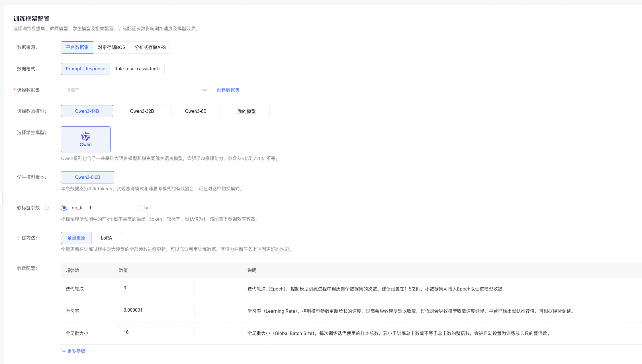Pick Qwen3-14B as teacher model
The image size is (642, 364).
click(x=87, y=111)
